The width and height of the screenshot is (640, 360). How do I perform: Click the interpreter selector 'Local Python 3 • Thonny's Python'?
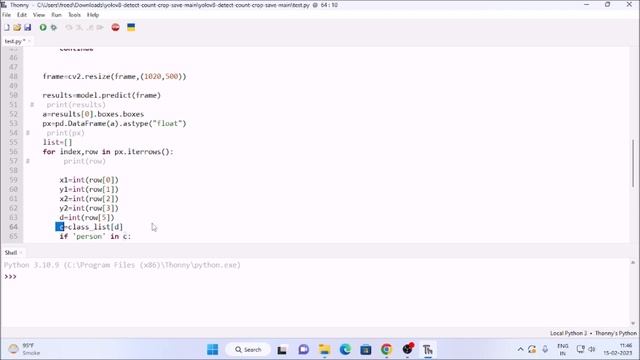click(x=593, y=333)
